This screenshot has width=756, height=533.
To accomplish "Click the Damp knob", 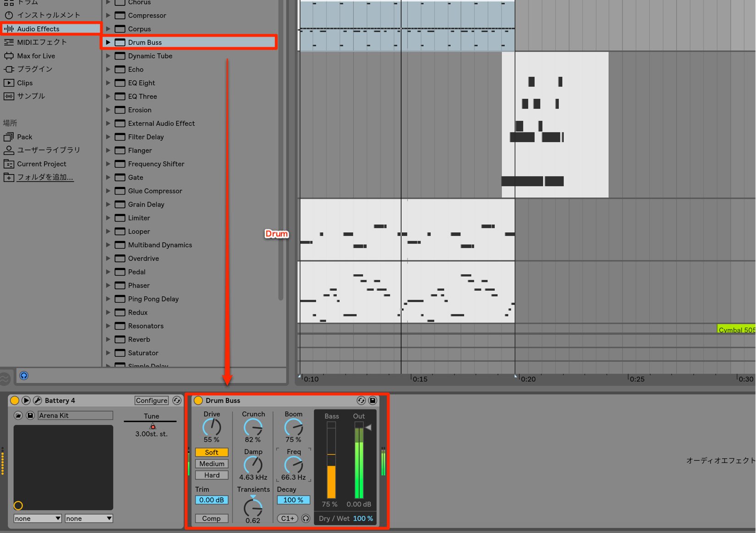I will point(253,465).
